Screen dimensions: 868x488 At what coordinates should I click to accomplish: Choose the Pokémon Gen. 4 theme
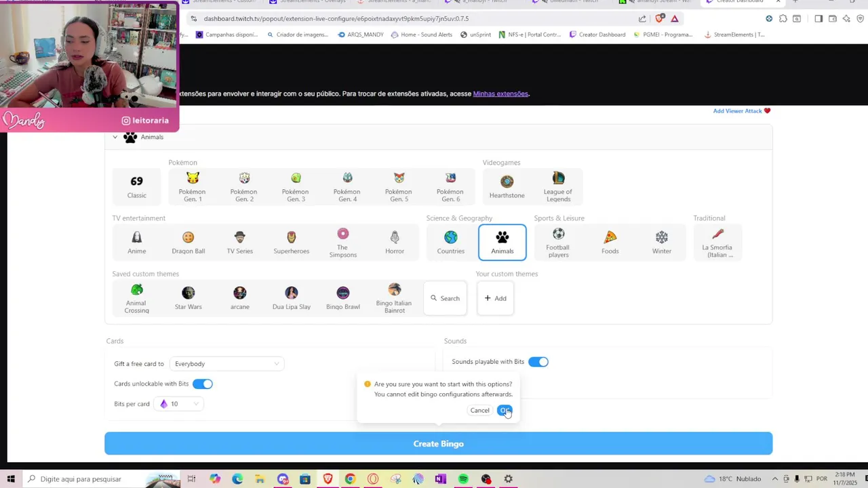point(347,186)
